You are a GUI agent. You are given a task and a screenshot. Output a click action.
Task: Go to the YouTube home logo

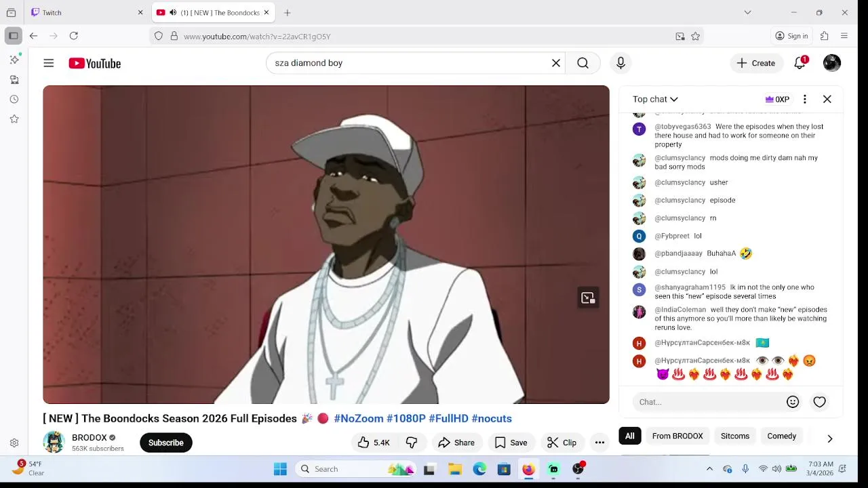click(94, 63)
